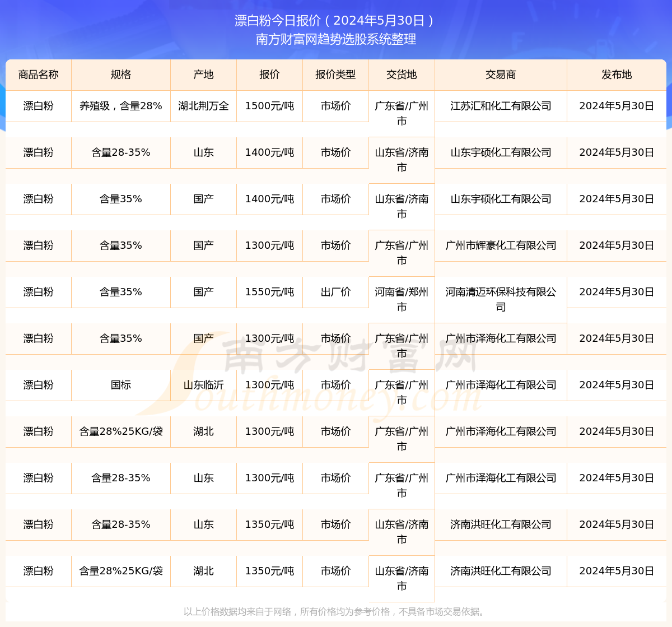Select 1300元/吨 in the 辉豪化工 row
The height and width of the screenshot is (627, 672).
(x=269, y=245)
